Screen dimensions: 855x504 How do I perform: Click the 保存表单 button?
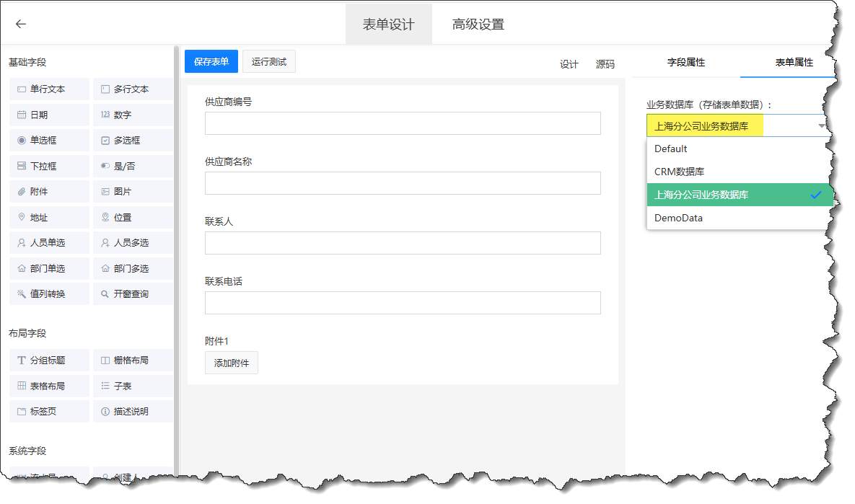(209, 61)
